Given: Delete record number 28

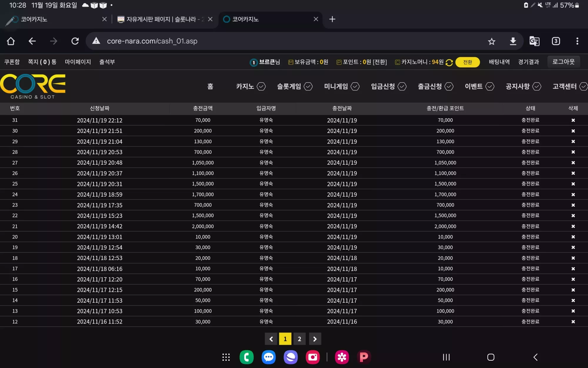Looking at the screenshot, I should pyautogui.click(x=573, y=152).
